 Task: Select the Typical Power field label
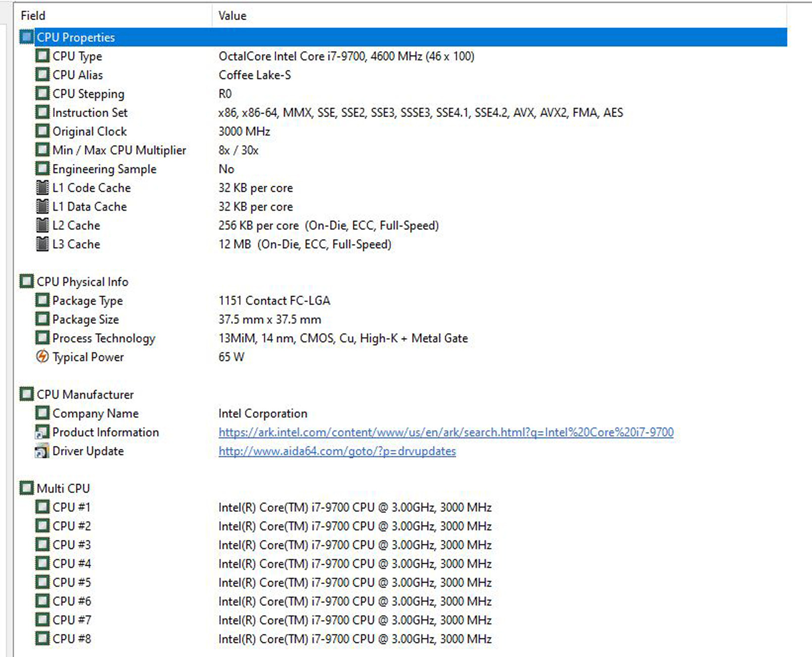click(88, 357)
